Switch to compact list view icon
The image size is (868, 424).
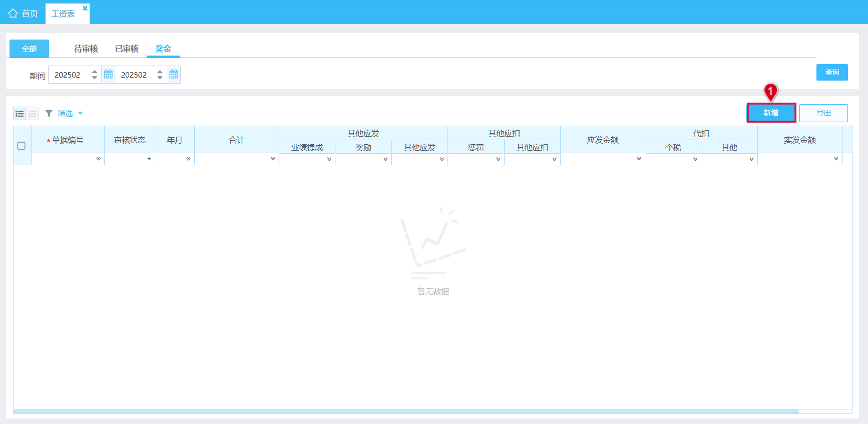(20, 114)
